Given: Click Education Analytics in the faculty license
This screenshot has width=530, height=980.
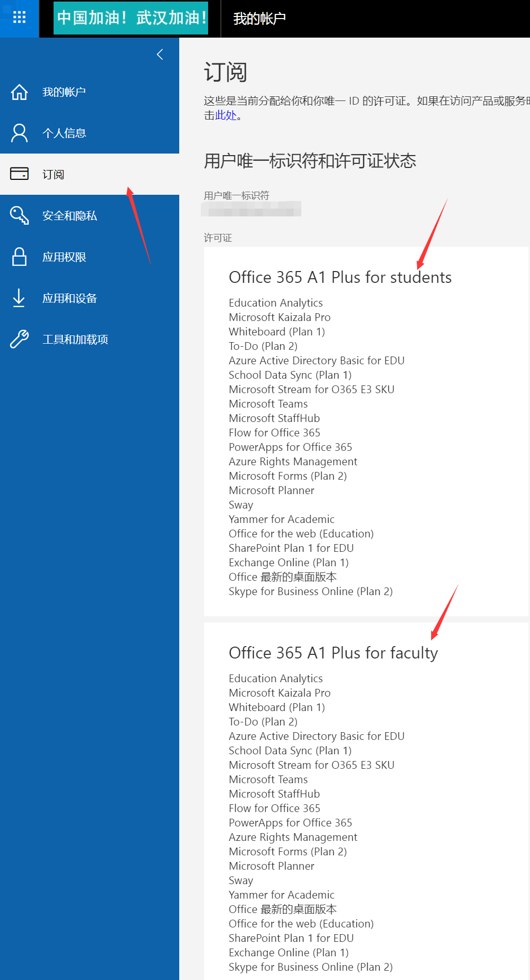Looking at the screenshot, I should (276, 679).
